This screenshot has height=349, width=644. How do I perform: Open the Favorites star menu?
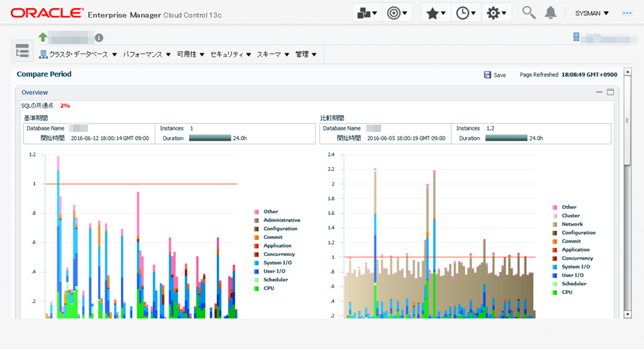click(436, 13)
